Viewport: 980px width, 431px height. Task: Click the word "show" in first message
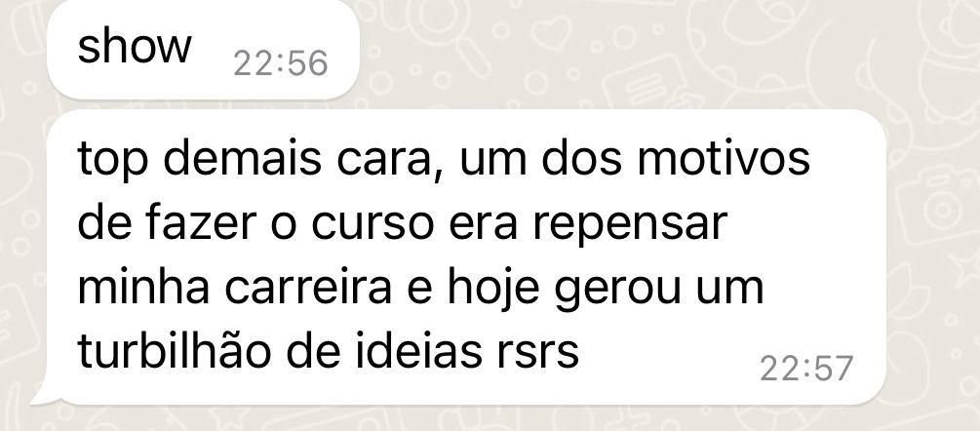pos(134,46)
